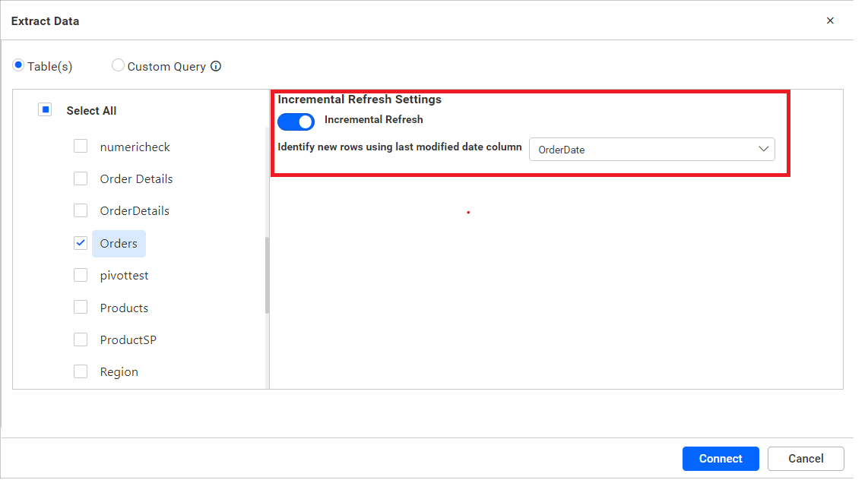Tick the OrderDetails checkbox
This screenshot has width=868, height=480.
pyautogui.click(x=81, y=210)
